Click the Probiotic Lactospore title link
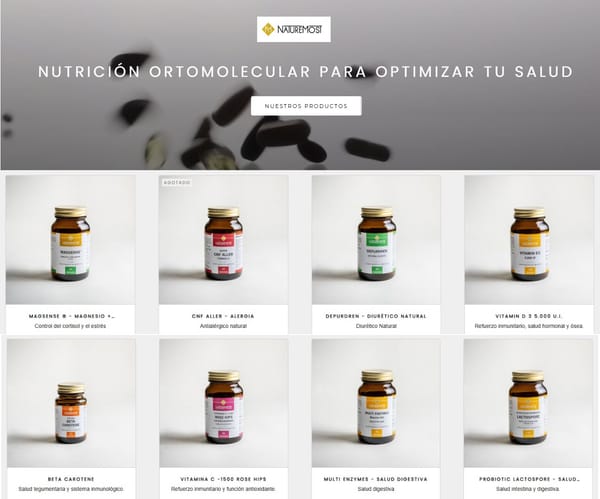The image size is (600, 499). (530, 479)
